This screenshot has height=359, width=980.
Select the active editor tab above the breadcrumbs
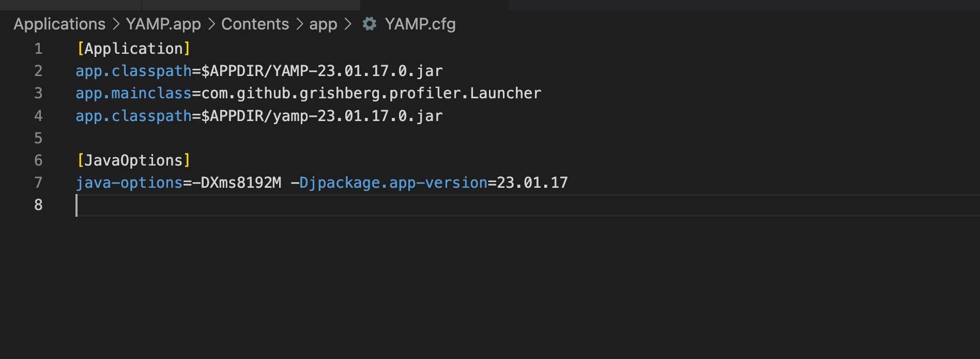tap(434, 5)
